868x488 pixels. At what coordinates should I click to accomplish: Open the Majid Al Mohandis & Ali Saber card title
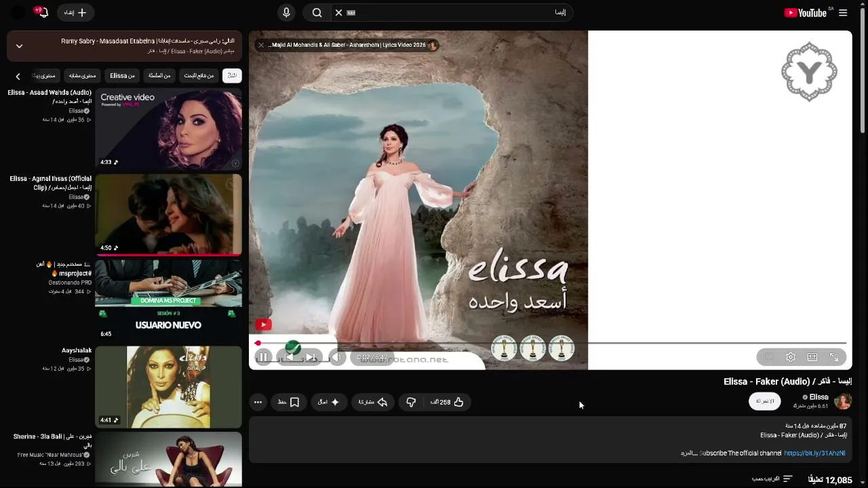tap(347, 45)
